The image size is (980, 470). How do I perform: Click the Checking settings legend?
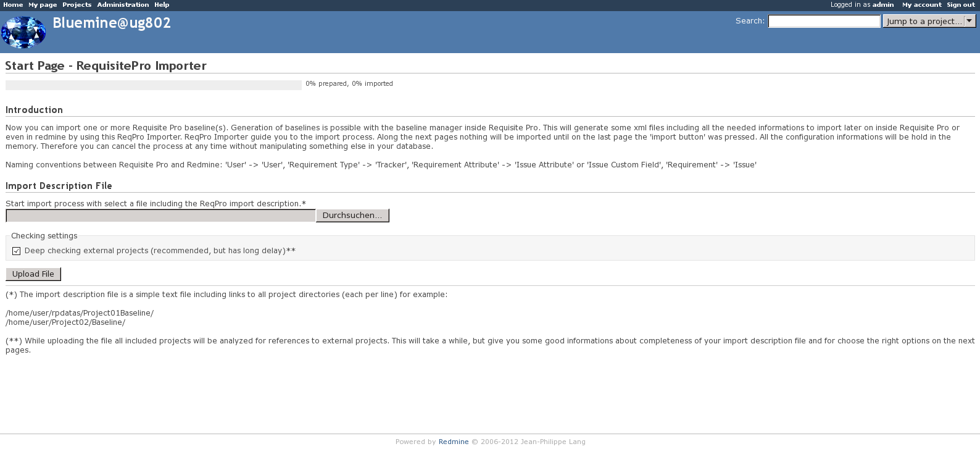pyautogui.click(x=44, y=236)
